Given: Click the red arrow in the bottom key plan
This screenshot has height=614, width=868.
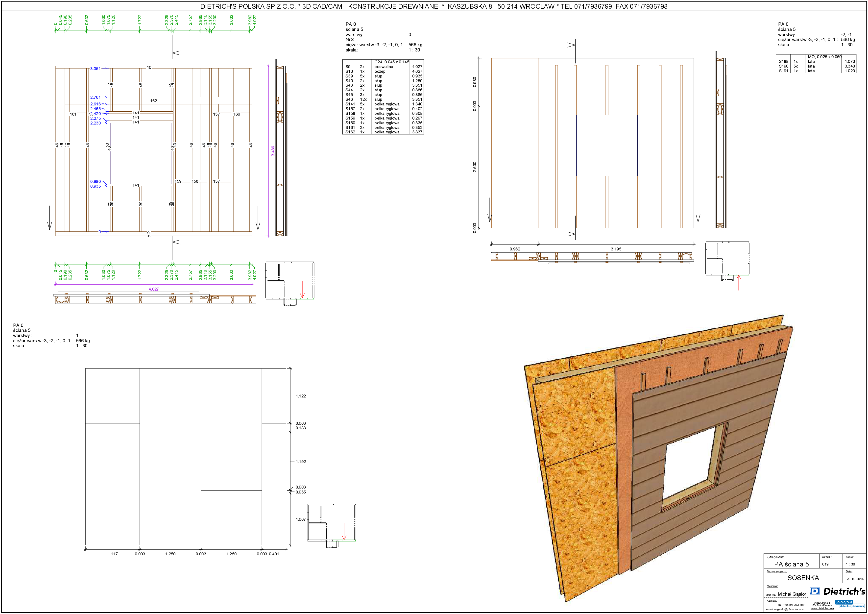Looking at the screenshot, I should [344, 531].
